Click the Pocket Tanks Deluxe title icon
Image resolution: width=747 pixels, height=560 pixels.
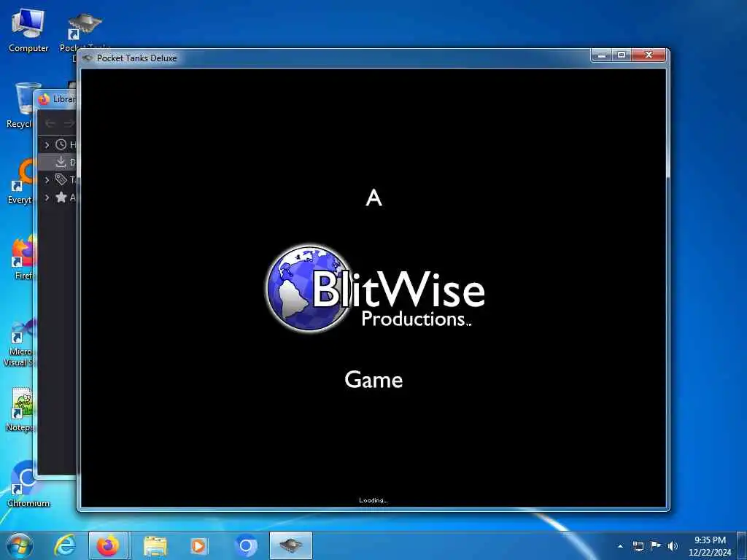(x=88, y=58)
